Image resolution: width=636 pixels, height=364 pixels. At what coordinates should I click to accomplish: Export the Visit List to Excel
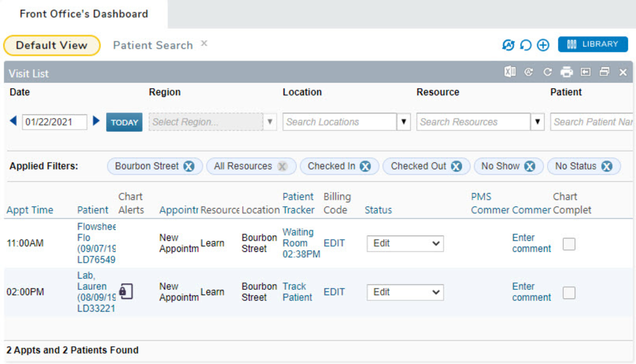[509, 72]
